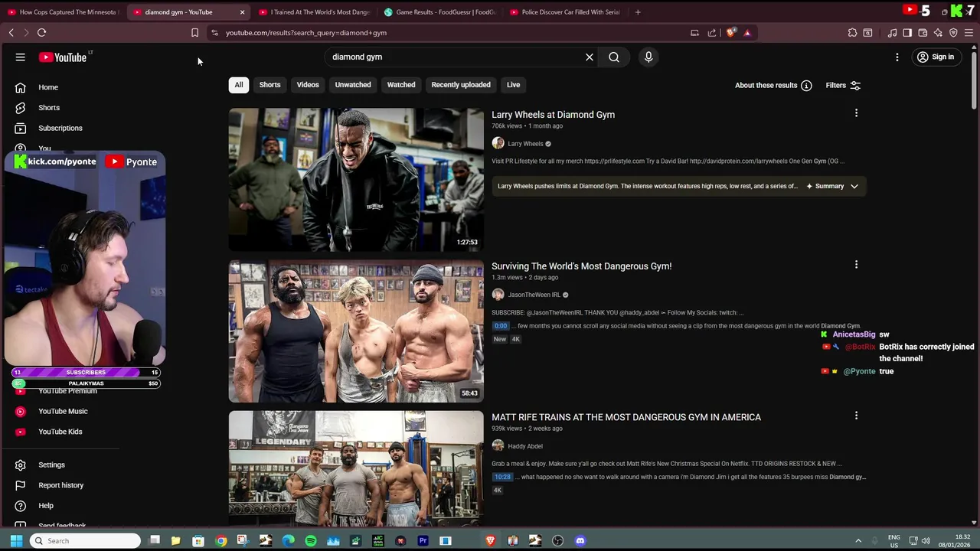Select the Videos filter chip
The width and height of the screenshot is (980, 551).
coord(308,85)
